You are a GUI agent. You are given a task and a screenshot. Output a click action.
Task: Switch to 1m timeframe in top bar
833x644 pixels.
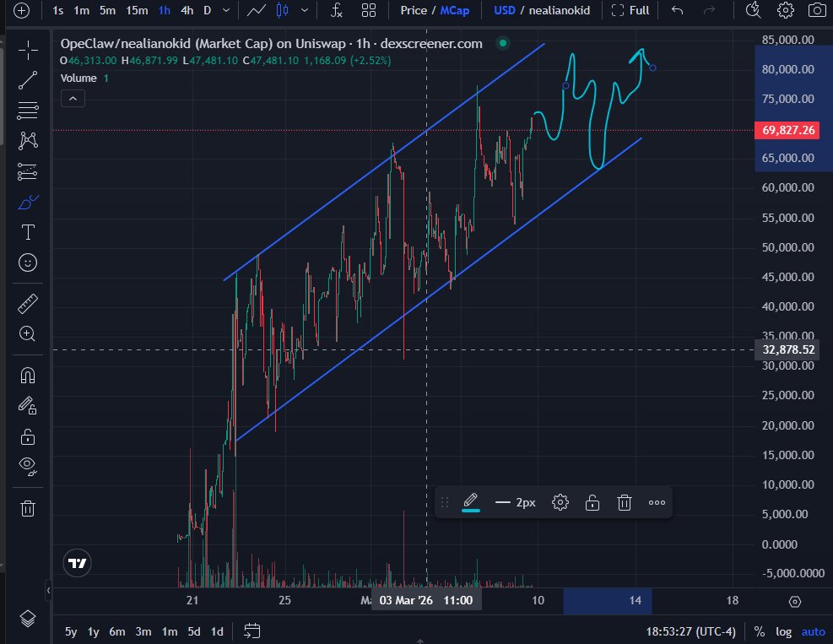click(x=81, y=10)
